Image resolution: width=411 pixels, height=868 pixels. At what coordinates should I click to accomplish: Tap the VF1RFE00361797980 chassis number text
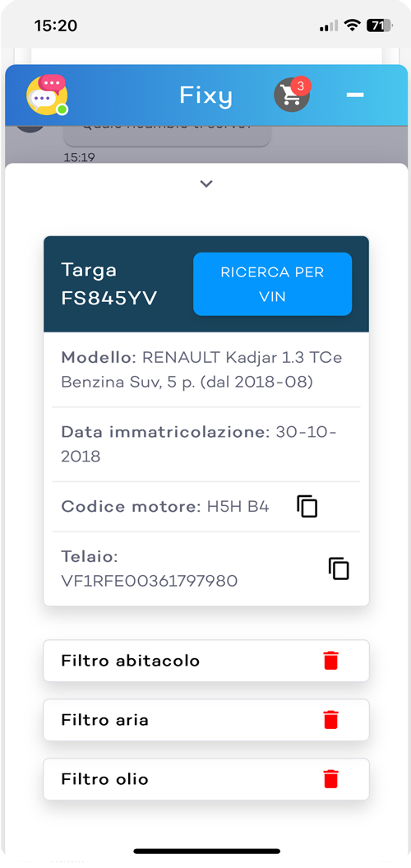tap(150, 581)
